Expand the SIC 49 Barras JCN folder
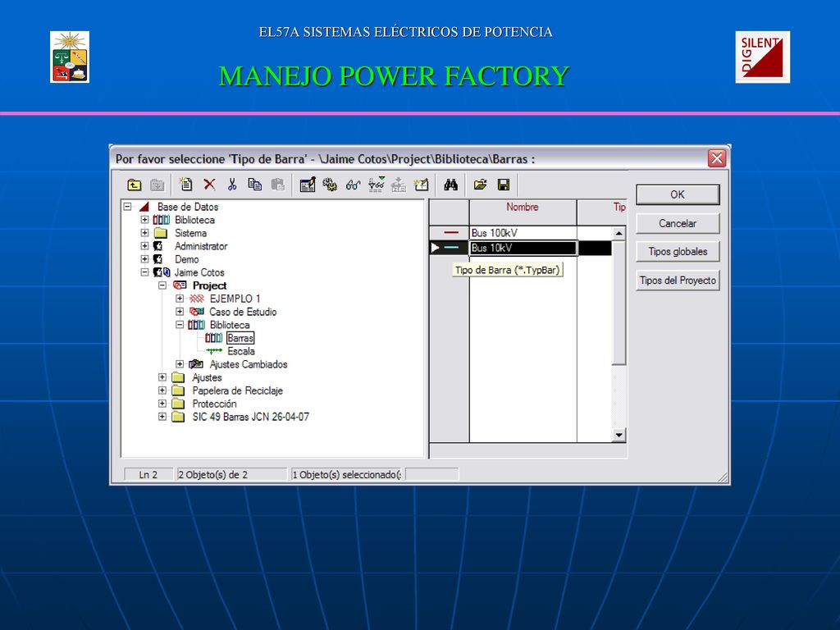This screenshot has width=840, height=630. [x=162, y=416]
